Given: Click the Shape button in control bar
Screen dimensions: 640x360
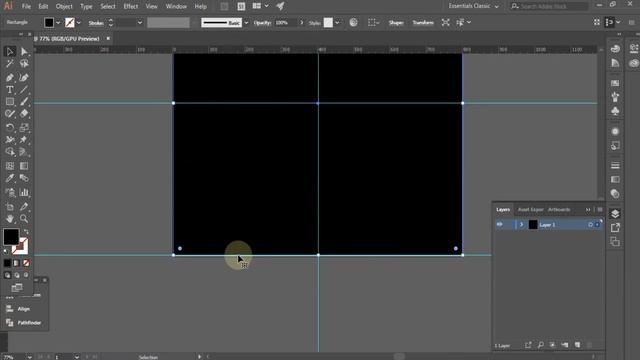Looking at the screenshot, I should point(396,23).
